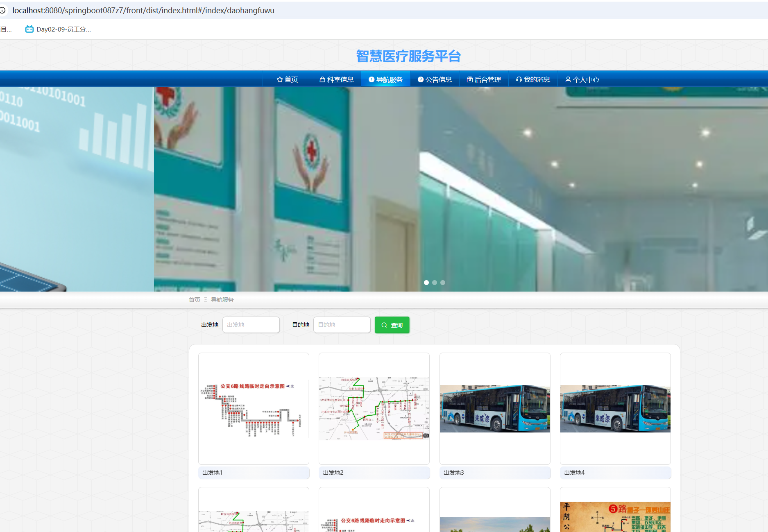Click the browser address bar URL
The image size is (768, 532).
click(143, 10)
